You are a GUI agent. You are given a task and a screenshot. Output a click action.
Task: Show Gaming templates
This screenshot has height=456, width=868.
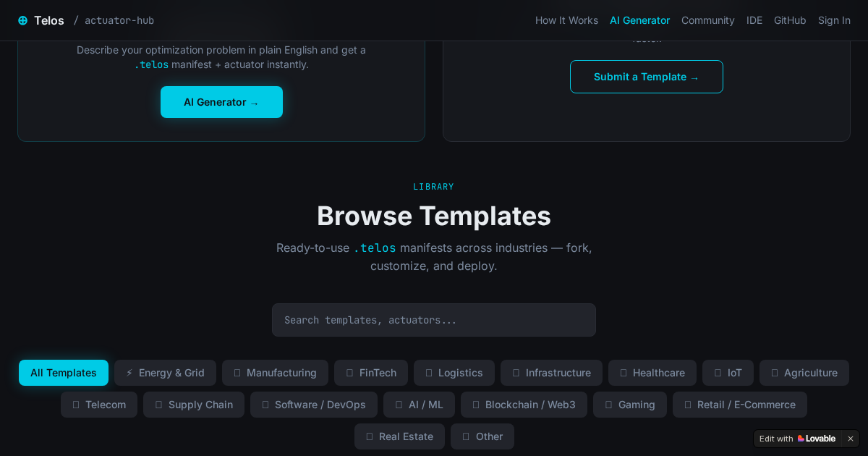pyautogui.click(x=630, y=405)
